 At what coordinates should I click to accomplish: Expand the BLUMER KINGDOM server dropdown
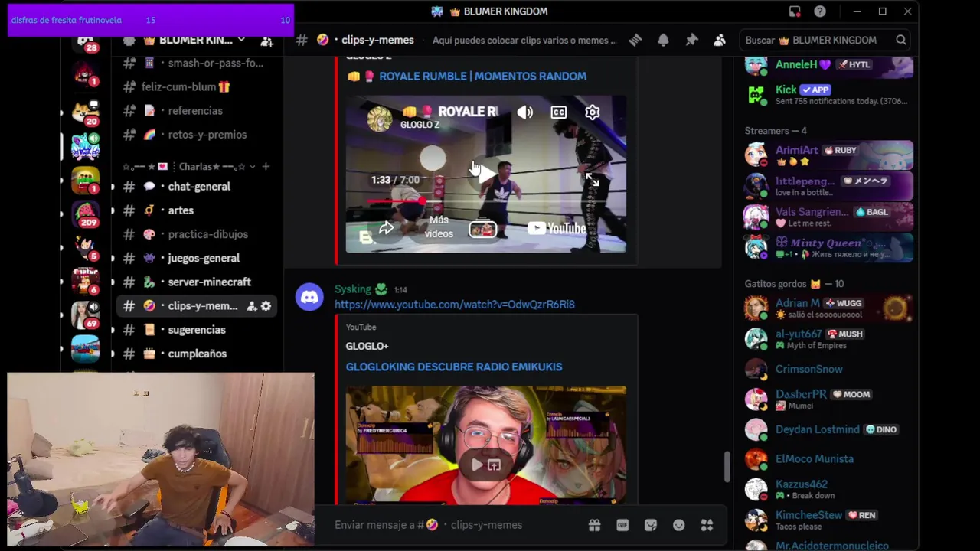tap(241, 40)
